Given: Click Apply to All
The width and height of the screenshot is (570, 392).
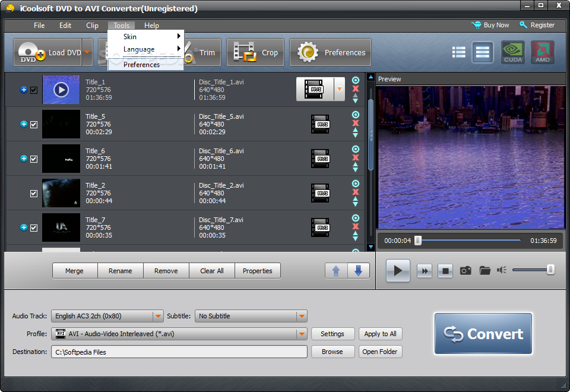Looking at the screenshot, I should pyautogui.click(x=380, y=334).
